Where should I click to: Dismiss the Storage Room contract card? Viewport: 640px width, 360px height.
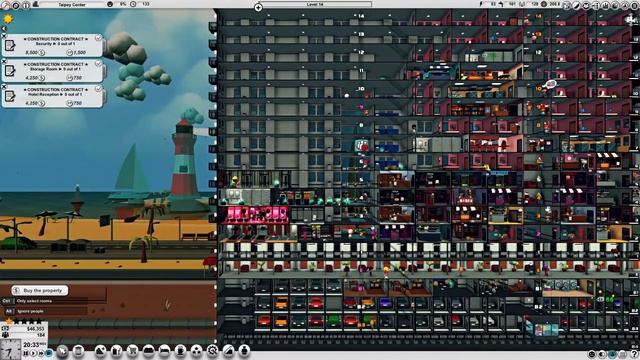[x=4, y=61]
